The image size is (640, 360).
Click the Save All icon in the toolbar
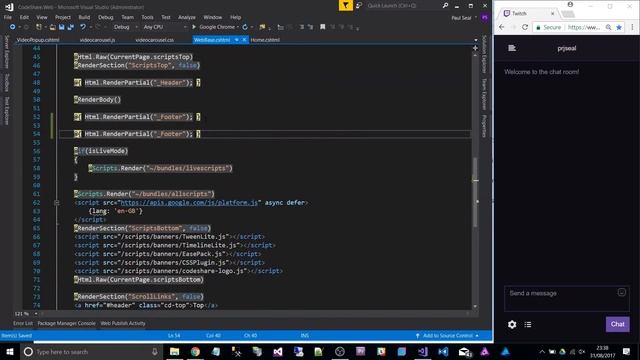[71, 27]
